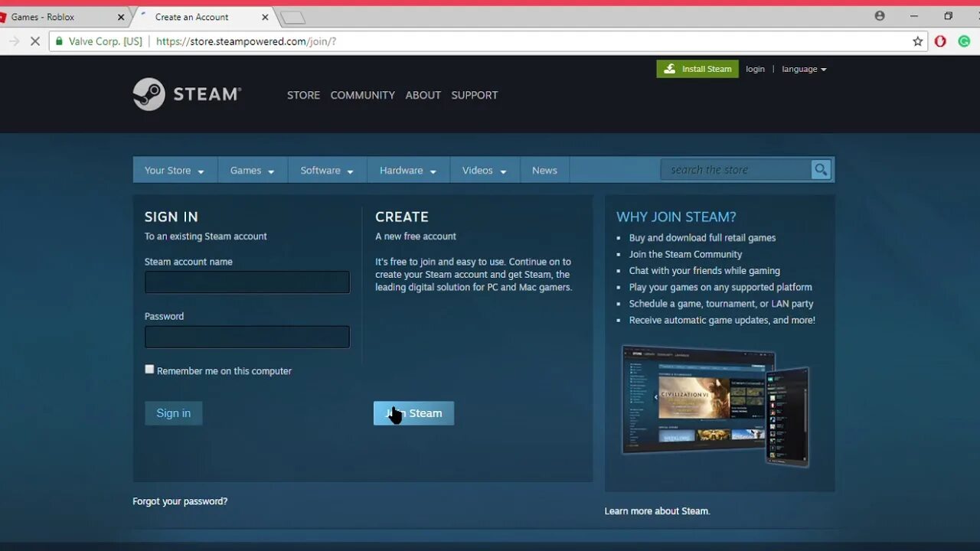This screenshot has height=551, width=980.
Task: Click 'Join the Steam Community' bullet
Action: point(685,254)
